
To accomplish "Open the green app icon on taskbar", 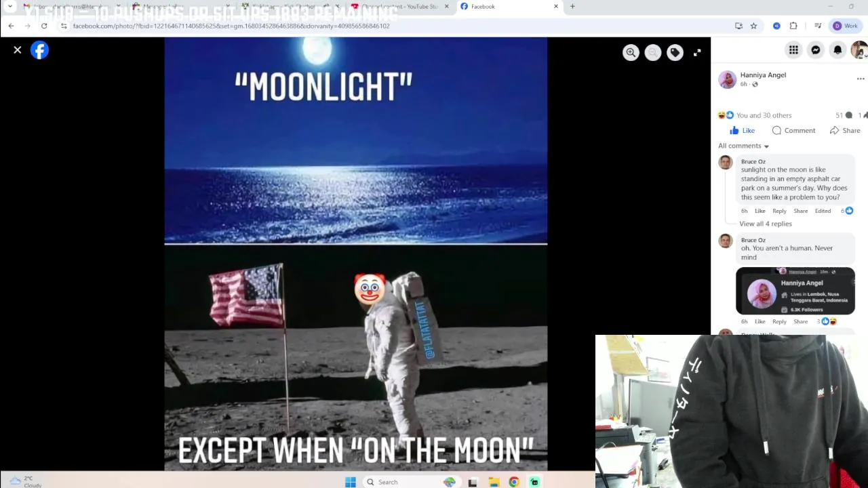I will point(534,482).
